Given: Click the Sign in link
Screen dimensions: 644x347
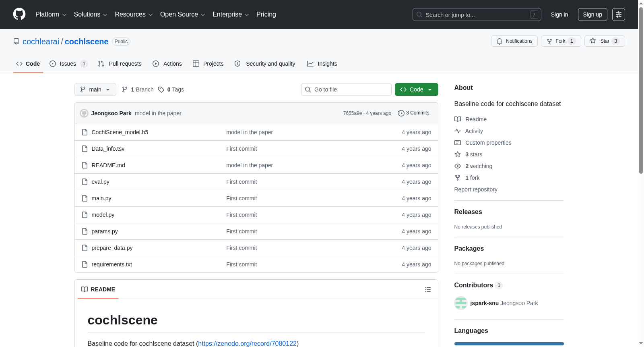Looking at the screenshot, I should (x=559, y=15).
